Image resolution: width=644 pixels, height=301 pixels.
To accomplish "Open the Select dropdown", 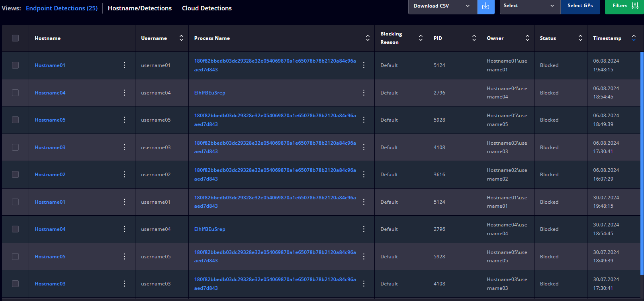I will click(530, 6).
